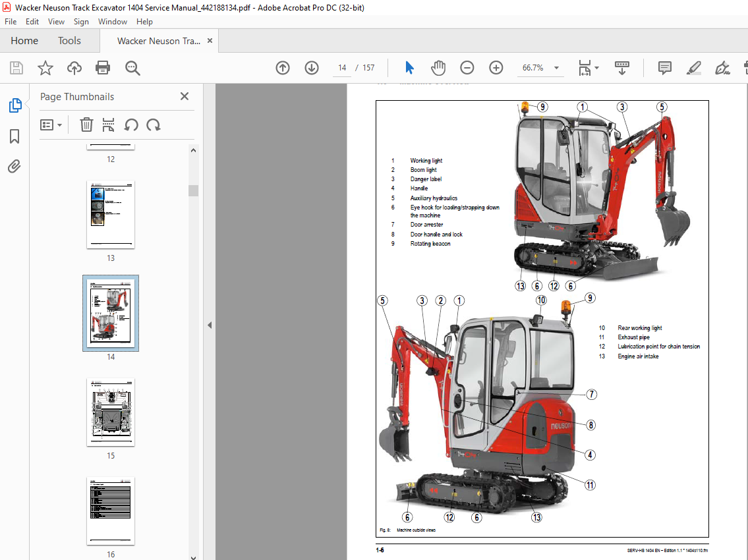Click 'Lubrication point for chain tension' text

click(659, 347)
